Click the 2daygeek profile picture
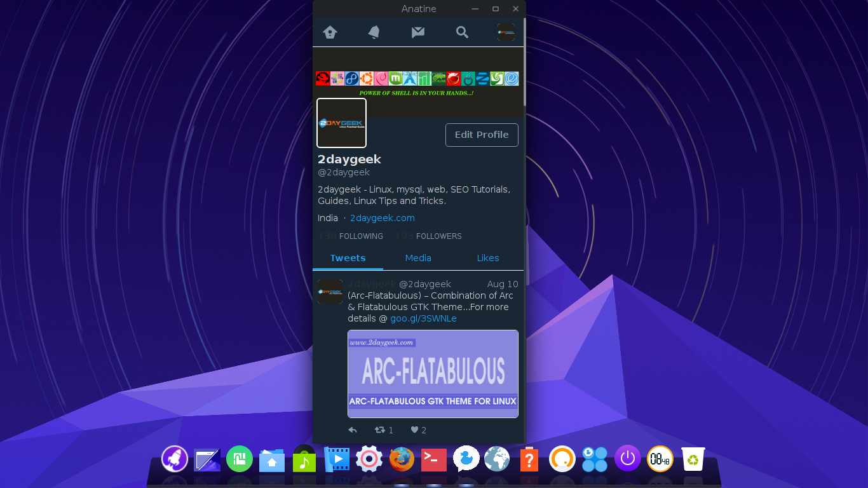 [342, 123]
